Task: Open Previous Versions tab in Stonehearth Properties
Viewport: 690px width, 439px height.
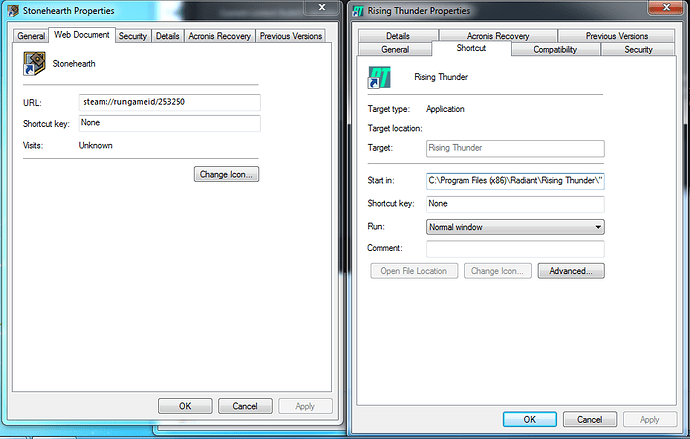Action: coord(291,36)
